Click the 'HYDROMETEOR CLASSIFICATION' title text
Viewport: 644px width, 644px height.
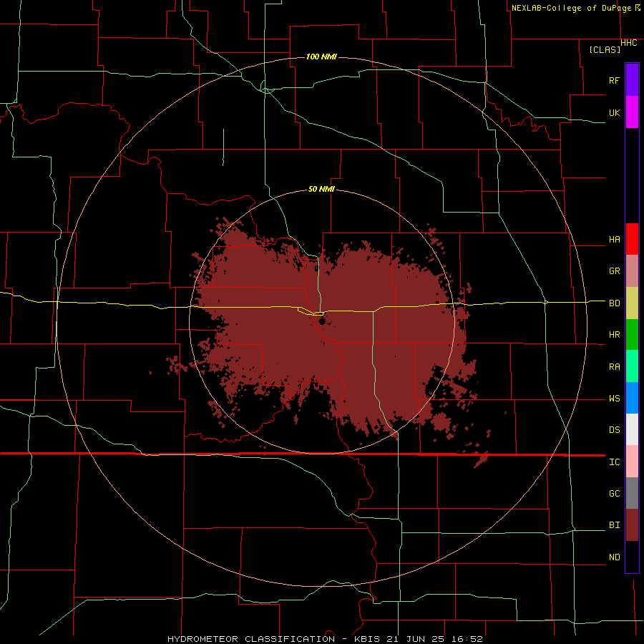[251, 639]
